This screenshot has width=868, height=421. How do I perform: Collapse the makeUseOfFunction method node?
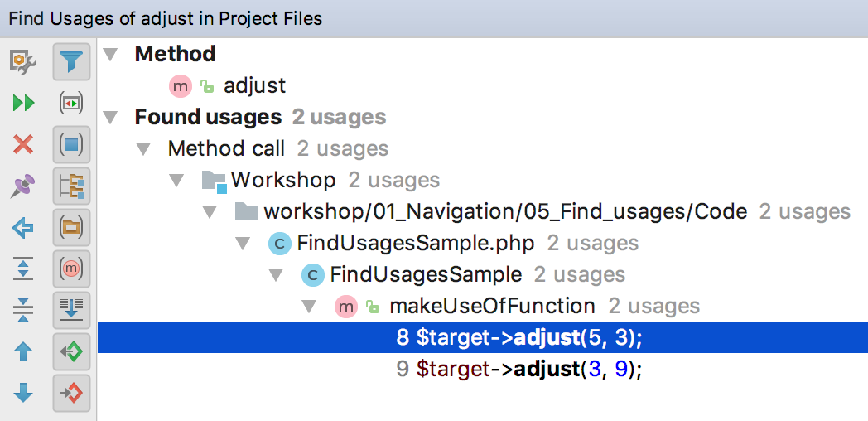(309, 307)
